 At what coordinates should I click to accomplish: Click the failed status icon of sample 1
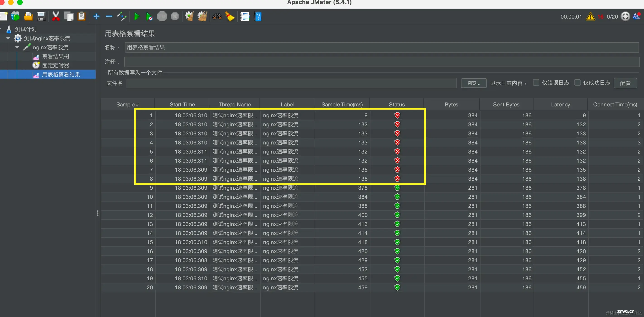397,115
